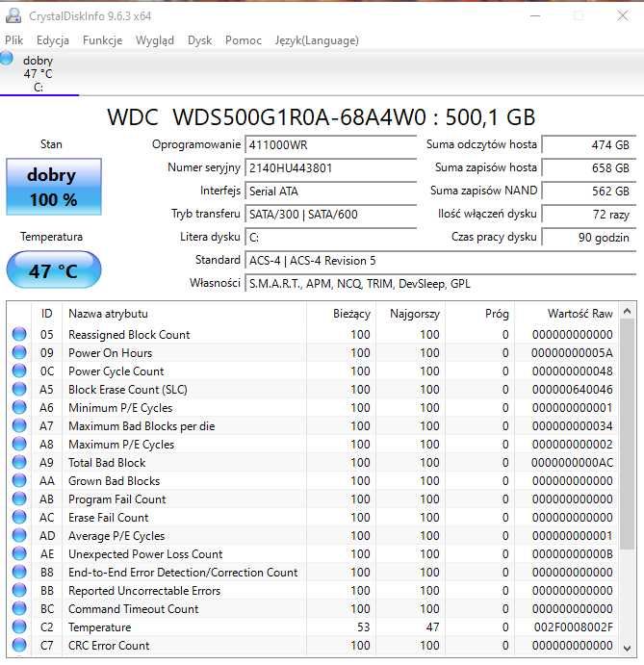Viewport: 644px width, 665px height.
Task: Click the ID column header
Action: tap(46, 314)
